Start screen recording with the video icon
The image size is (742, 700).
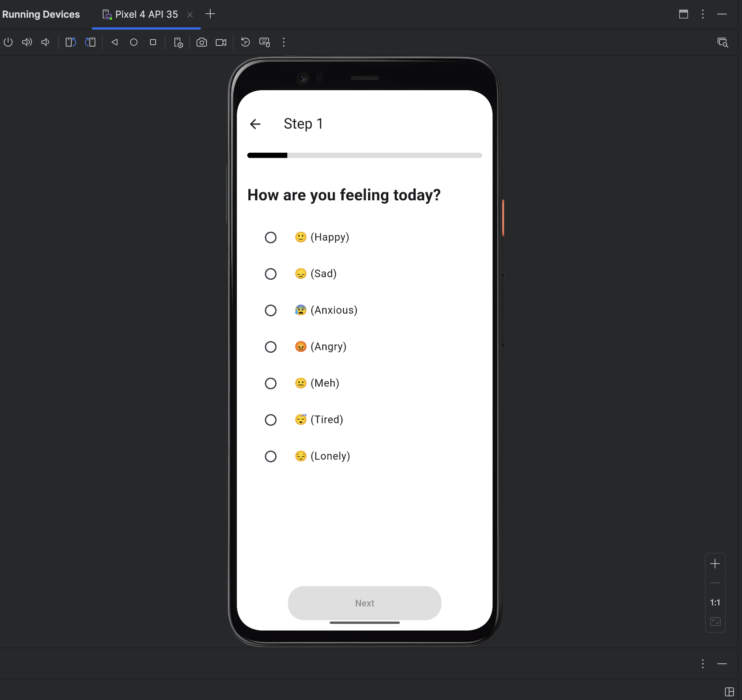221,42
